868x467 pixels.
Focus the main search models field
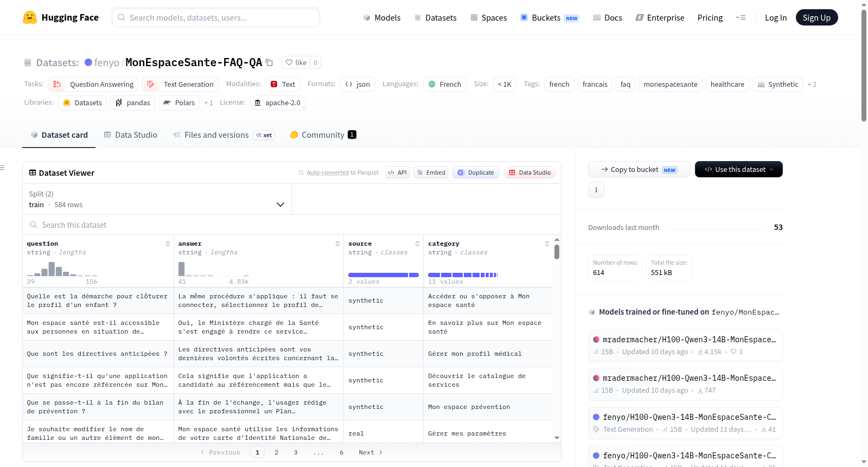(216, 17)
